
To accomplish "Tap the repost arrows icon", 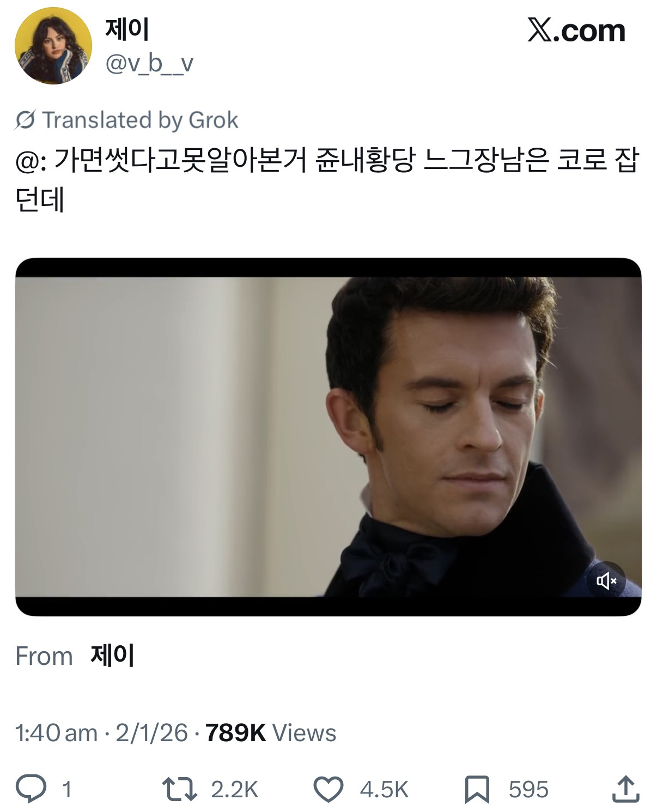I will coord(180,789).
